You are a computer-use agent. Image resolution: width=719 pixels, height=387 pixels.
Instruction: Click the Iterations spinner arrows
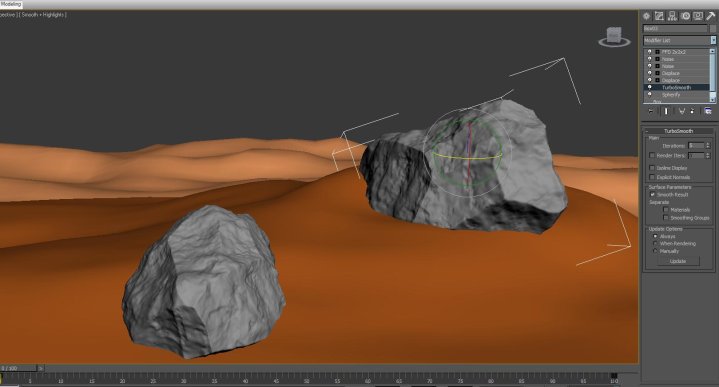[x=708, y=145]
